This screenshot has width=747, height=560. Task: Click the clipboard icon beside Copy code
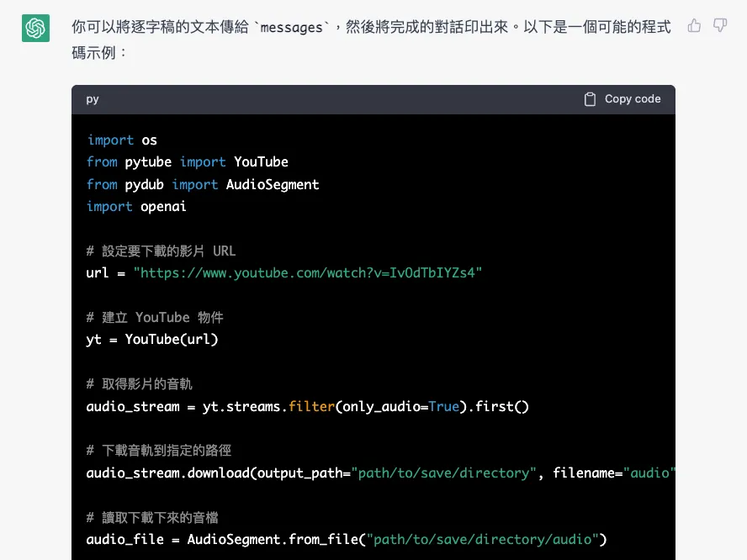590,99
